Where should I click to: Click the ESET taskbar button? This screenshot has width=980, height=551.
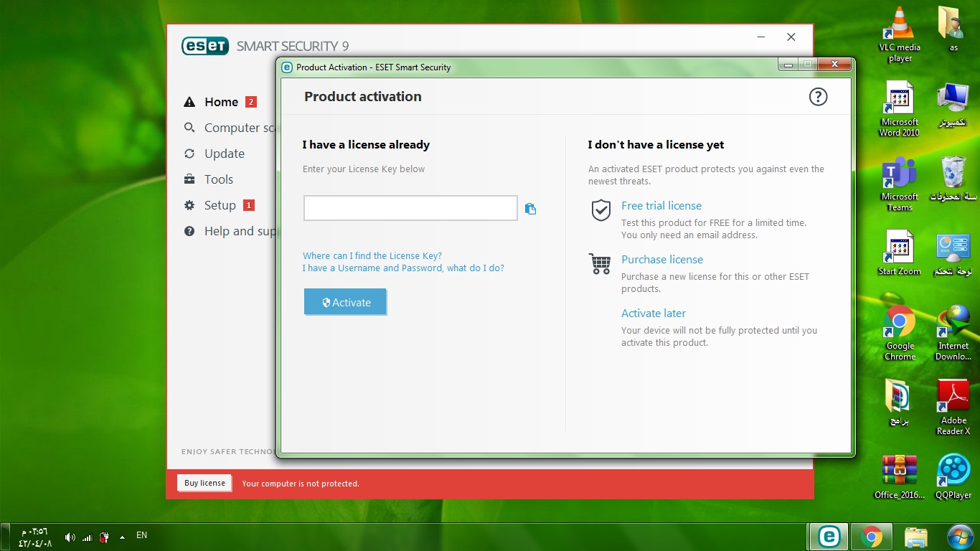tap(829, 537)
